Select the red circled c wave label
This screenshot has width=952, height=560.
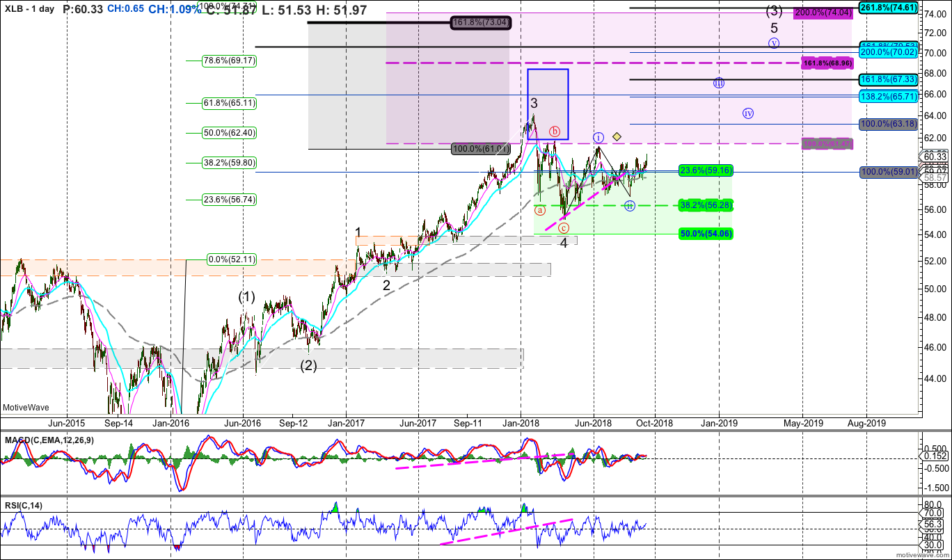tap(564, 227)
